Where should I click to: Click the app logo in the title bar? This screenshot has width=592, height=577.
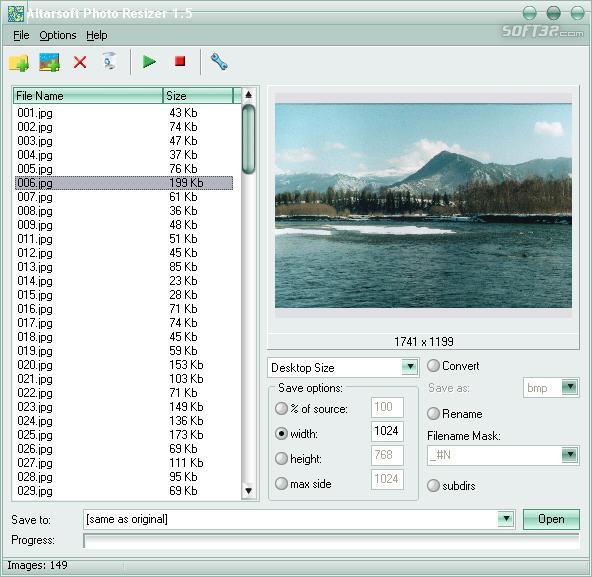point(15,14)
